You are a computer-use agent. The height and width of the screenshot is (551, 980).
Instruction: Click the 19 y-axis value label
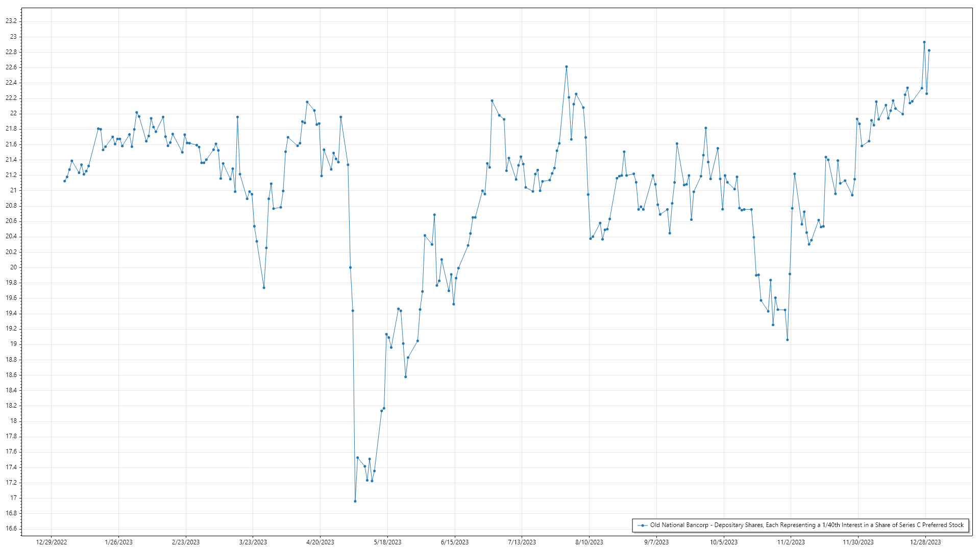pyautogui.click(x=13, y=344)
